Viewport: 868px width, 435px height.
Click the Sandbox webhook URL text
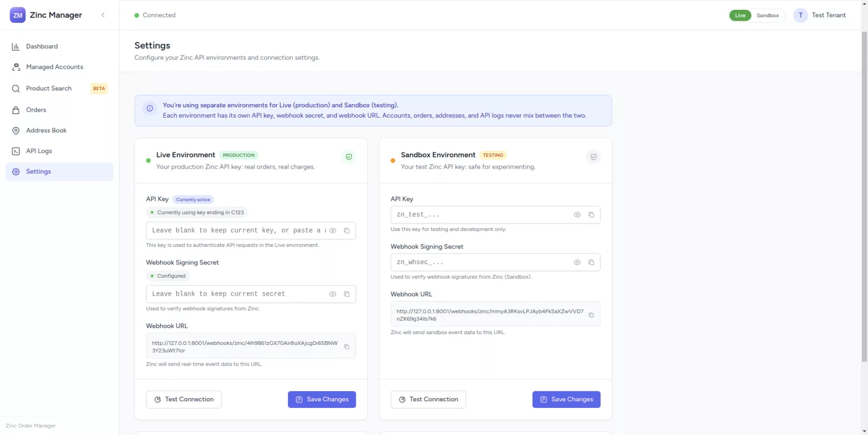coord(490,315)
